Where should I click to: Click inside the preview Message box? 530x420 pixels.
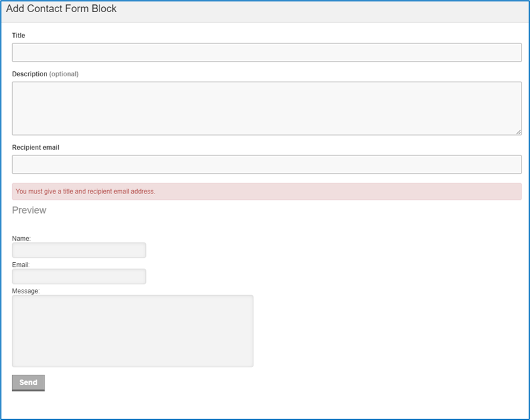(132, 331)
